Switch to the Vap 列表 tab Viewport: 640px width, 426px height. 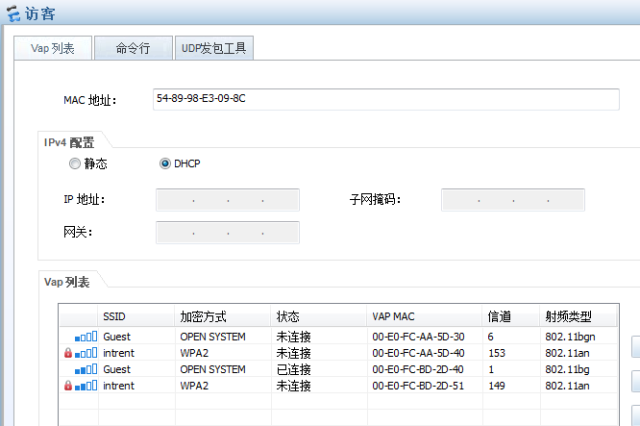coord(53,48)
